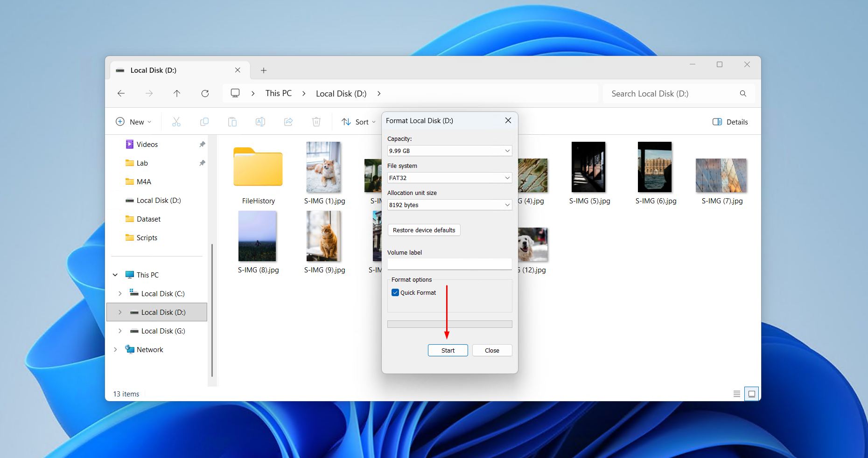868x458 pixels.
Task: Select S-IMG (7).jpg thumbnail
Action: point(721,175)
